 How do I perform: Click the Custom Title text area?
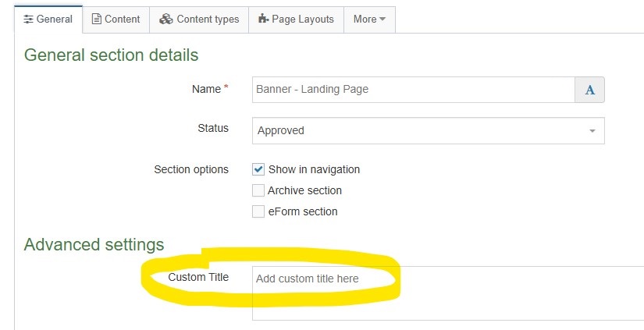click(448, 293)
